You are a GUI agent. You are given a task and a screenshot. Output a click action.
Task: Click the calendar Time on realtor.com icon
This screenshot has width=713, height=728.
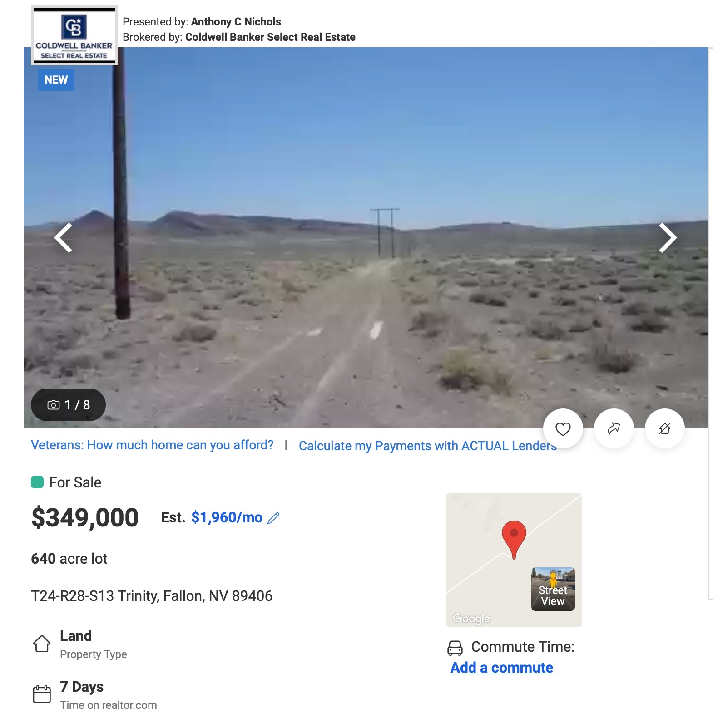coord(42,694)
